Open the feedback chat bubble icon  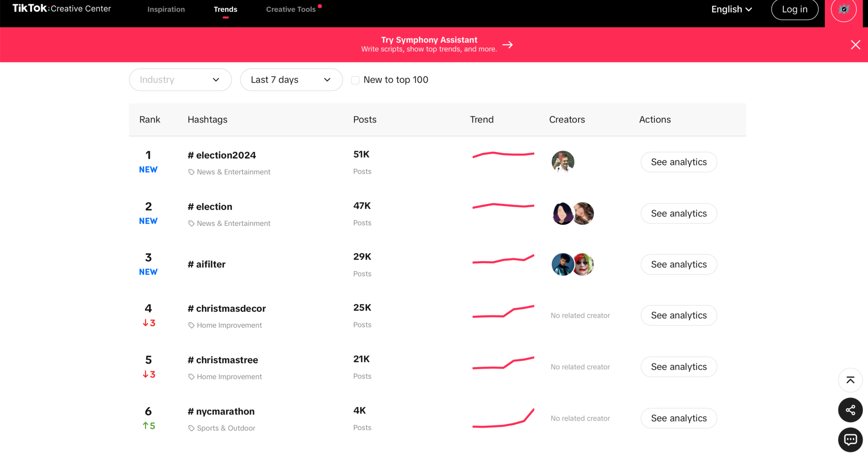tap(850, 440)
